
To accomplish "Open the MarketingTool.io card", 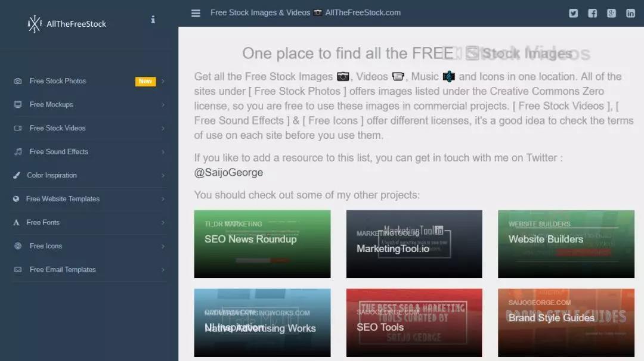I will tap(414, 244).
